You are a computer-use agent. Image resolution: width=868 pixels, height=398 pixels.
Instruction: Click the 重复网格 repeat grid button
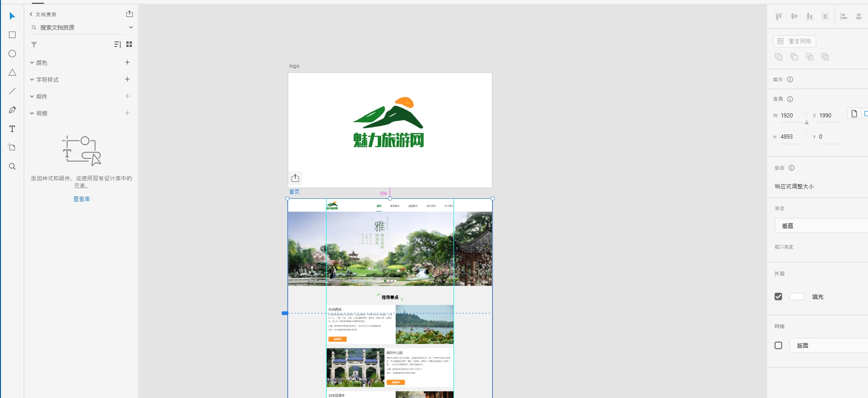coord(795,41)
